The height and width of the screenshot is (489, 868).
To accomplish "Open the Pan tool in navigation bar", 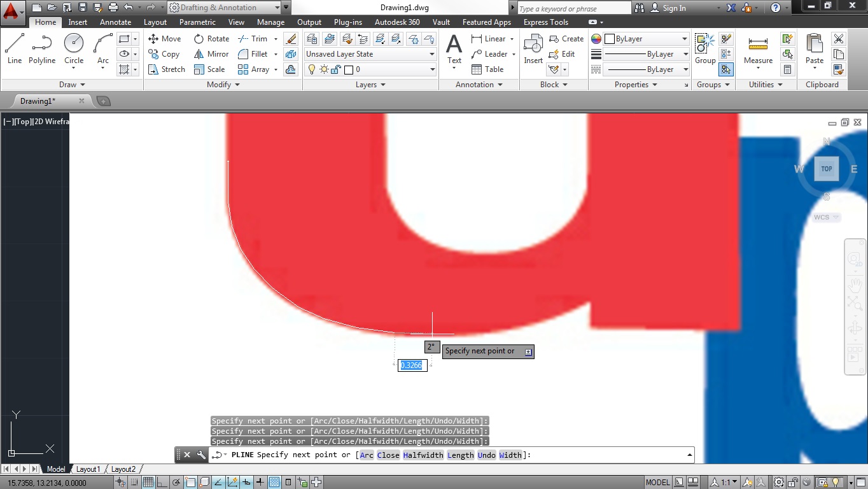I will point(855,285).
